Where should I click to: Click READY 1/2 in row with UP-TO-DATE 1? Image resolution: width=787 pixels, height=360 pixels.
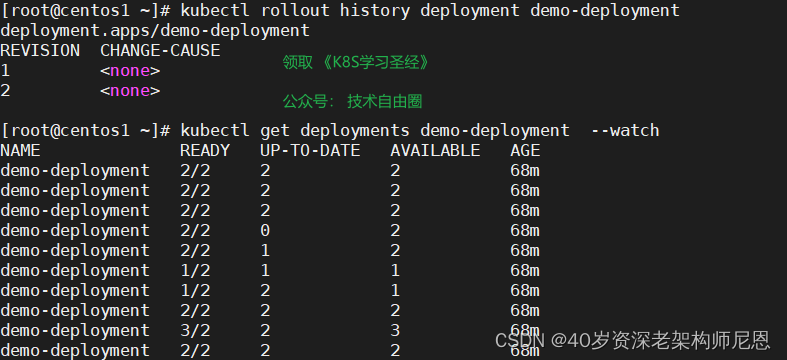195,271
